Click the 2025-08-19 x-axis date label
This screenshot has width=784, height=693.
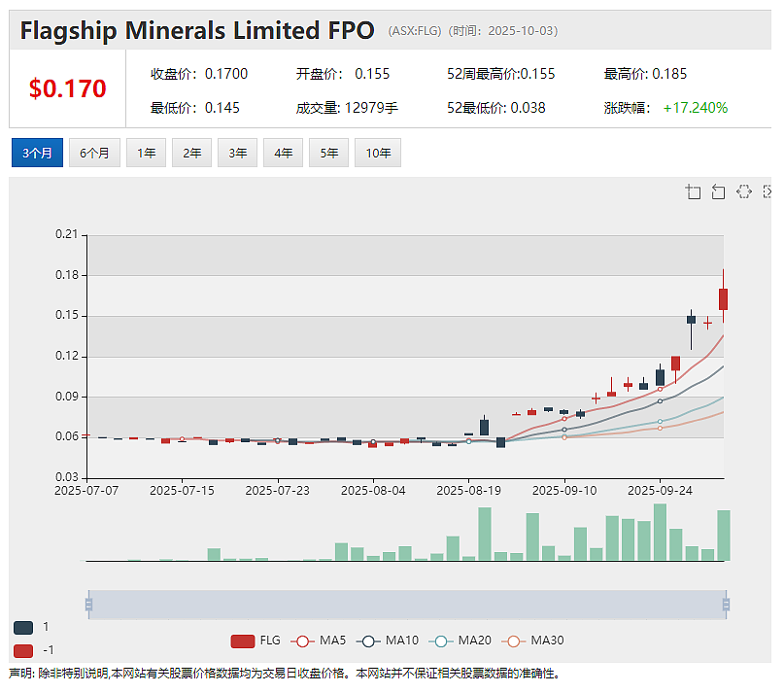click(x=468, y=491)
